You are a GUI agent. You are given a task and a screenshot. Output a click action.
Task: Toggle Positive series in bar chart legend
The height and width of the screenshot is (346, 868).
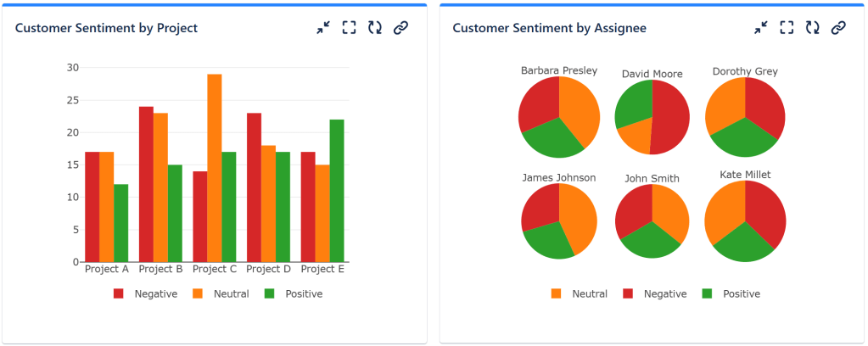294,293
